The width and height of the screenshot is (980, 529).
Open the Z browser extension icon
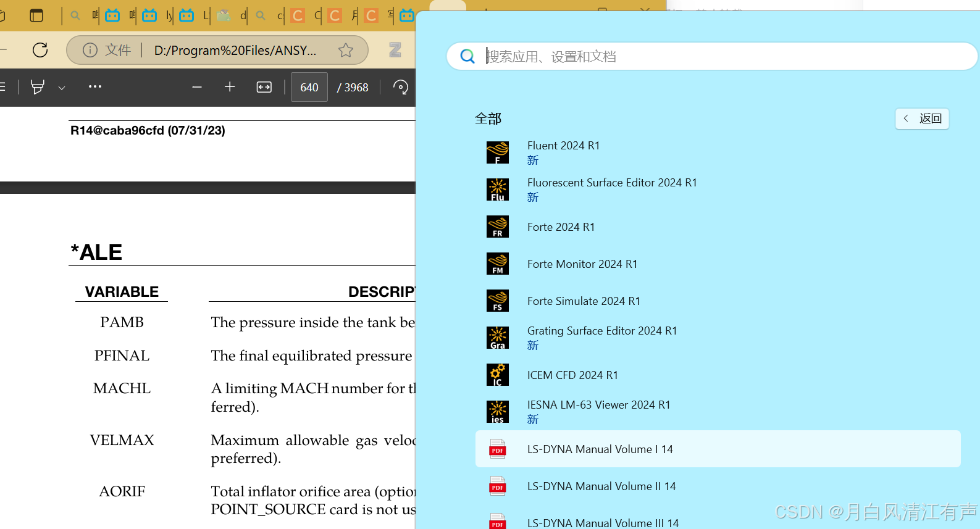click(x=395, y=50)
